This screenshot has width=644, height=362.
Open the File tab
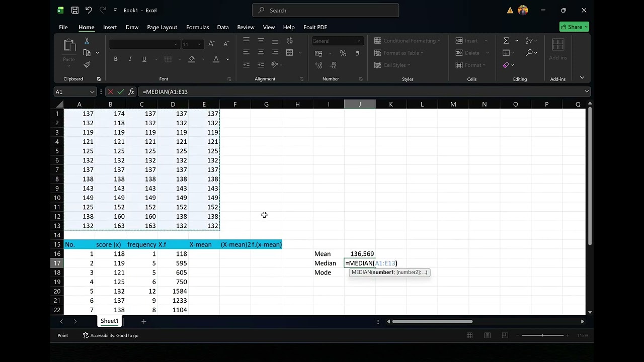pyautogui.click(x=63, y=27)
